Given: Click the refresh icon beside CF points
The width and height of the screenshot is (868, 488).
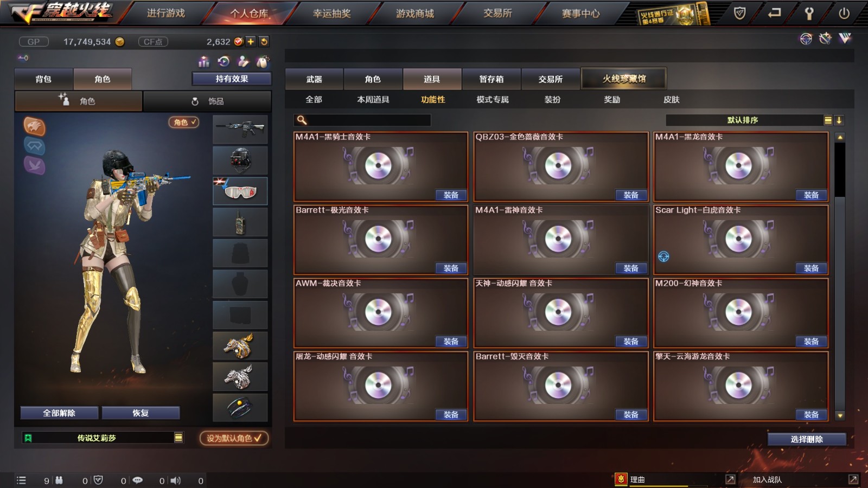Looking at the screenshot, I should click(x=264, y=42).
